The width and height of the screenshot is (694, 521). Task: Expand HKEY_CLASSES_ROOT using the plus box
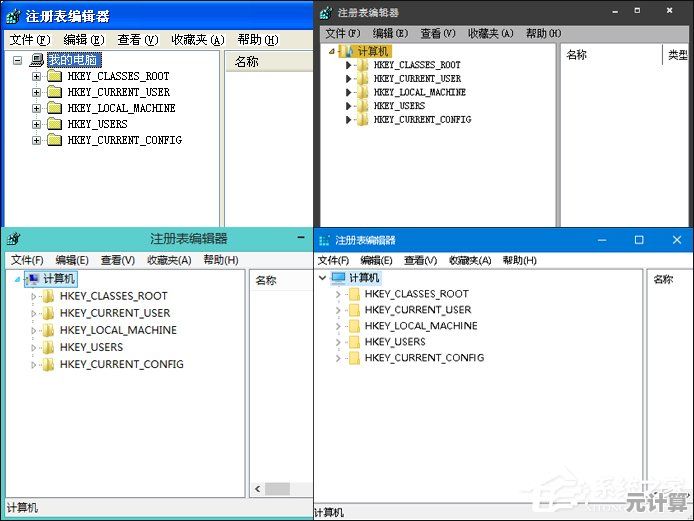click(37, 76)
